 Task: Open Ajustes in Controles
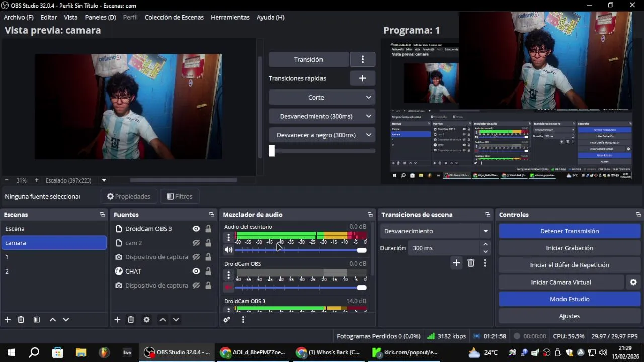click(x=570, y=316)
